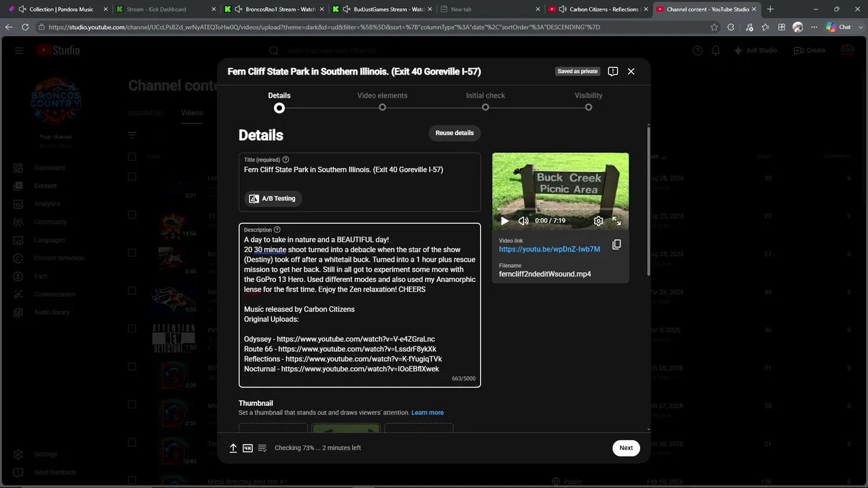Switch to the Carbon Citizens Reflections tab
868x488 pixels.
pyautogui.click(x=597, y=9)
